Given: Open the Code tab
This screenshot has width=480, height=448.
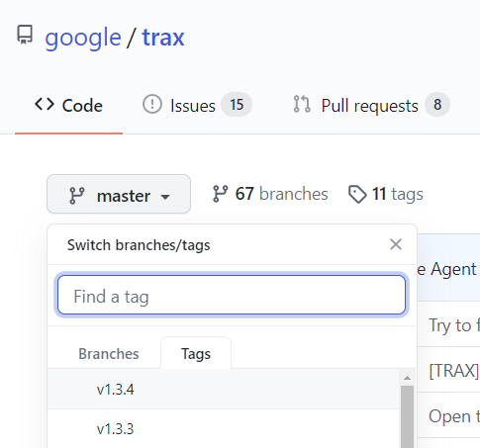Looking at the screenshot, I should (68, 106).
